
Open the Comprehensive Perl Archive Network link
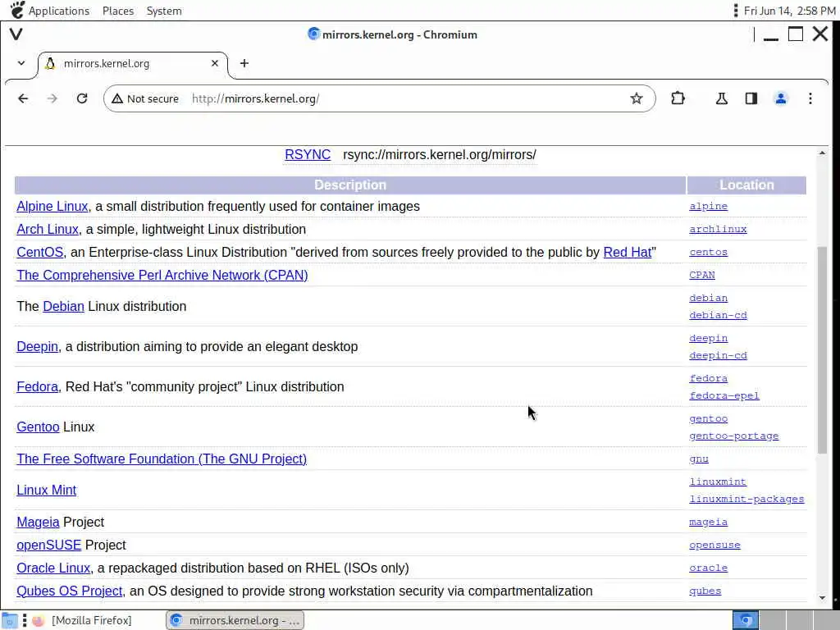(x=162, y=276)
